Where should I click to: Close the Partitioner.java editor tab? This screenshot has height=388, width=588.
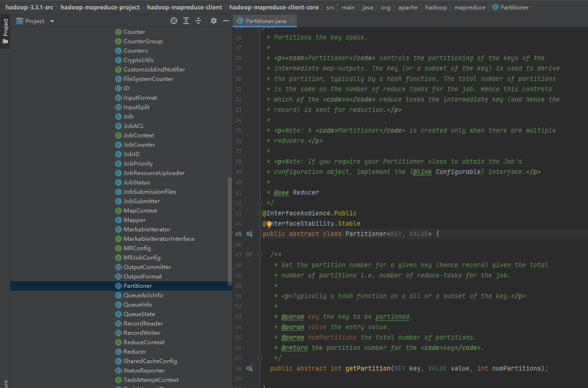coord(291,21)
